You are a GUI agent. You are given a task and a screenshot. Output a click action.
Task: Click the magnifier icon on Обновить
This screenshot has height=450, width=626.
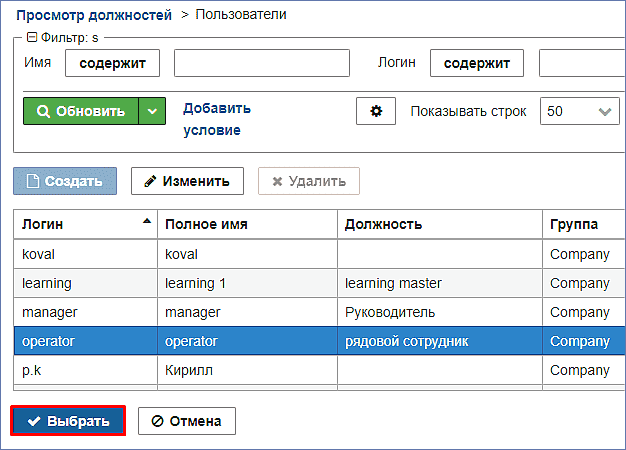pyautogui.click(x=43, y=111)
